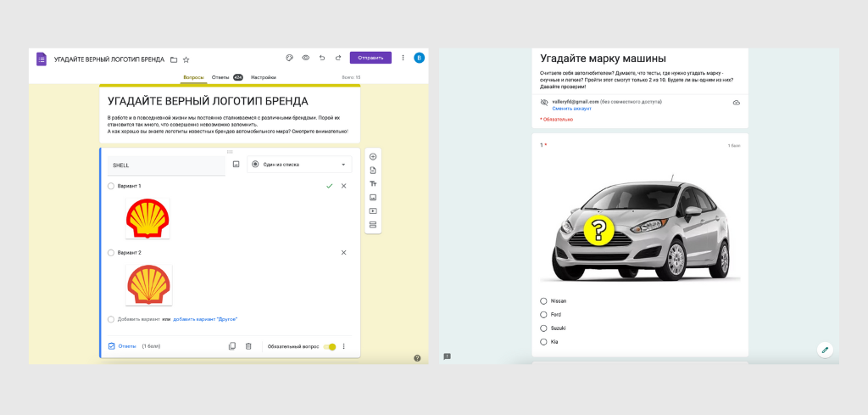Click the drag handle atop SHELL question
The image size is (868, 415).
230,151
